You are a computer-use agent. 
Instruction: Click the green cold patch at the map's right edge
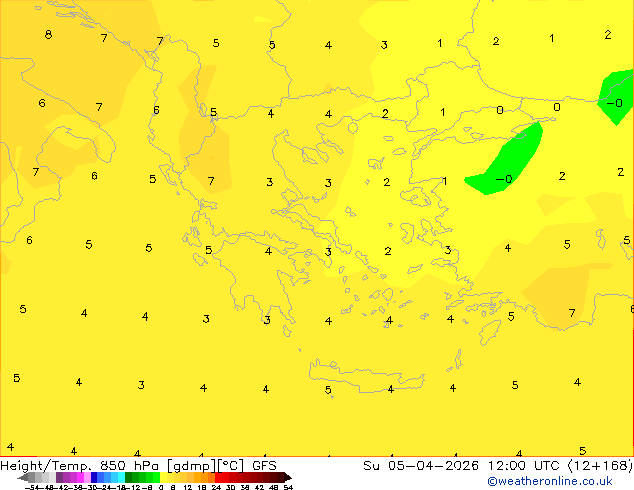[x=616, y=96]
